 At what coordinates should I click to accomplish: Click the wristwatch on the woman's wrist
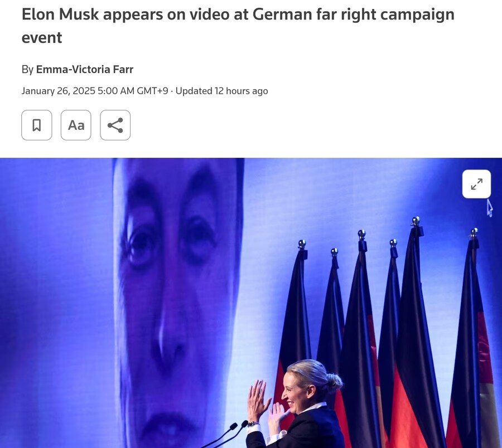coord(253,424)
